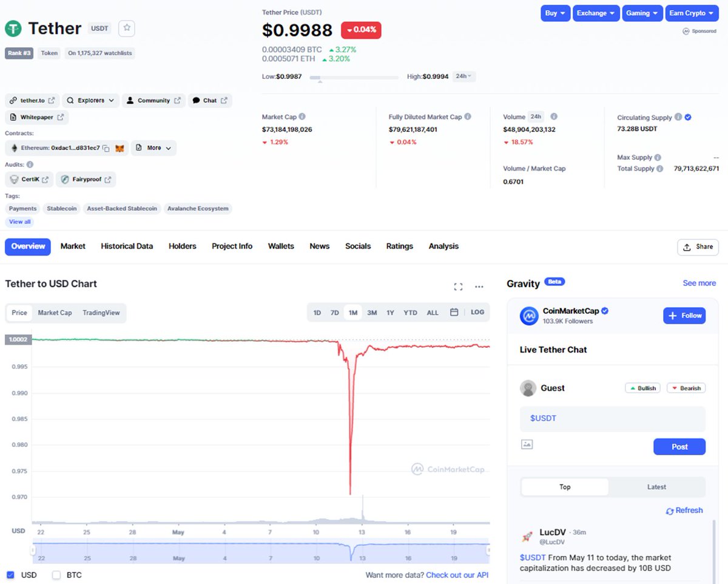
Task: Toggle the LOG scale on chart
Action: click(x=477, y=312)
